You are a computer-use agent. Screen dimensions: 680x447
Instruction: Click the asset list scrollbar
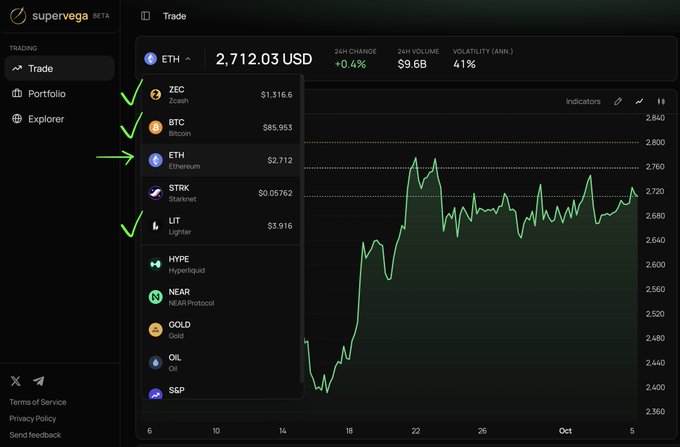pos(302,230)
